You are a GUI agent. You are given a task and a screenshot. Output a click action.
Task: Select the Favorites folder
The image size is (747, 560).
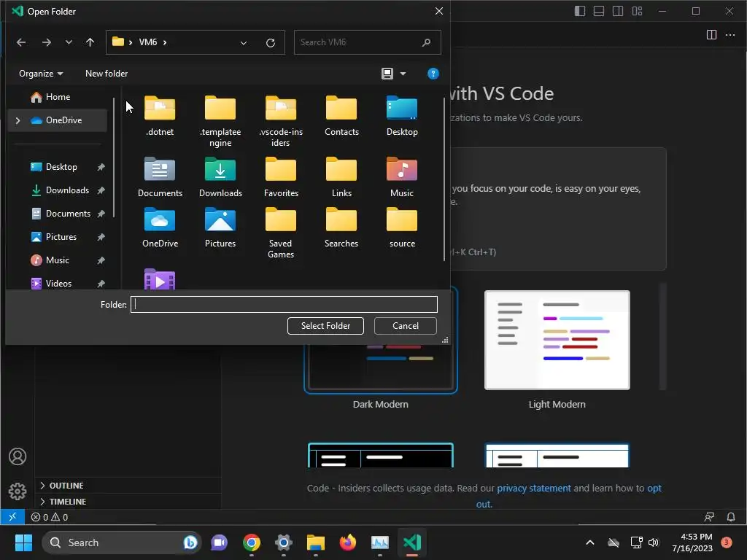pos(281,177)
